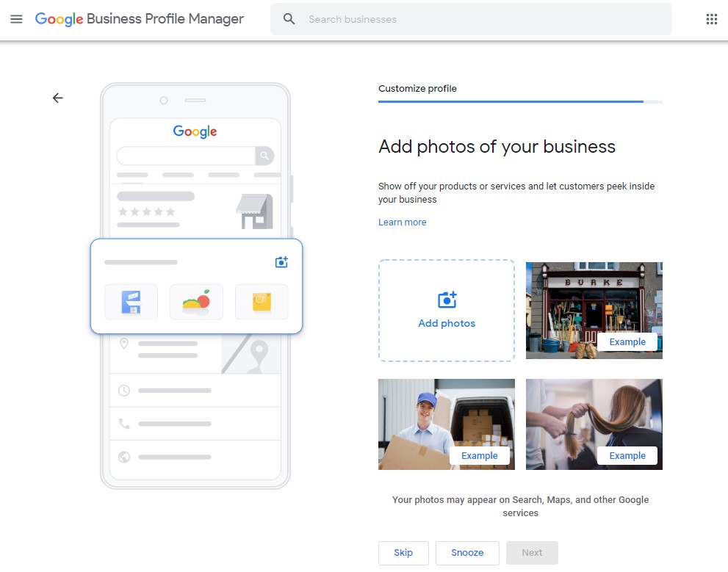Go back using the left arrow
Viewport: 728px width, 572px height.
(x=58, y=98)
